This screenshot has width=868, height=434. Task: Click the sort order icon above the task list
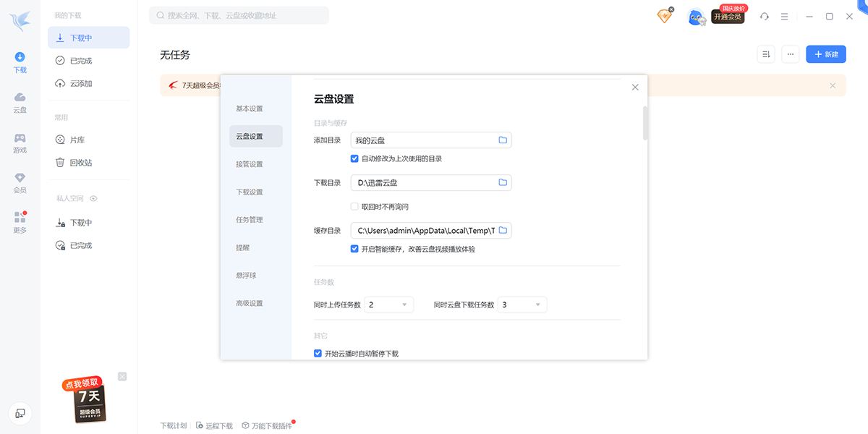coord(765,54)
